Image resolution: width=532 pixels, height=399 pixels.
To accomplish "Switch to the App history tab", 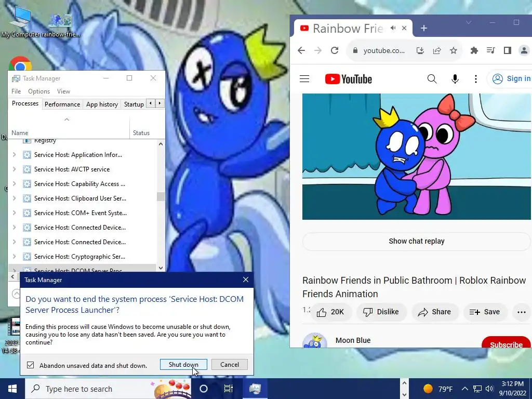I will 102,104.
